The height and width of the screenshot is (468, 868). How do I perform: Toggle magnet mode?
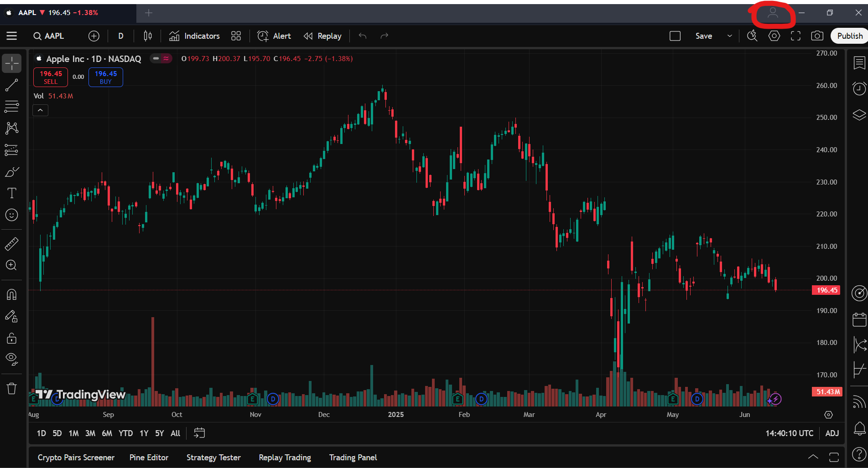(12, 295)
